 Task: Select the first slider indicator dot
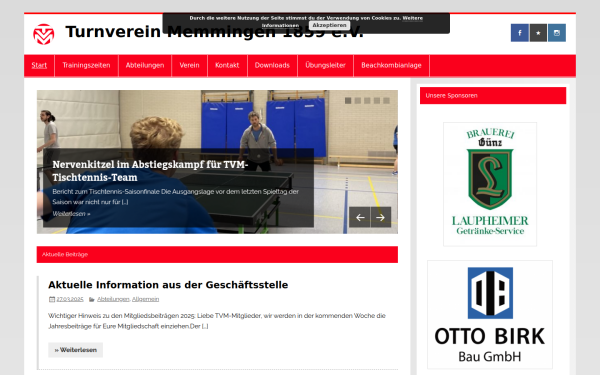pos(348,101)
